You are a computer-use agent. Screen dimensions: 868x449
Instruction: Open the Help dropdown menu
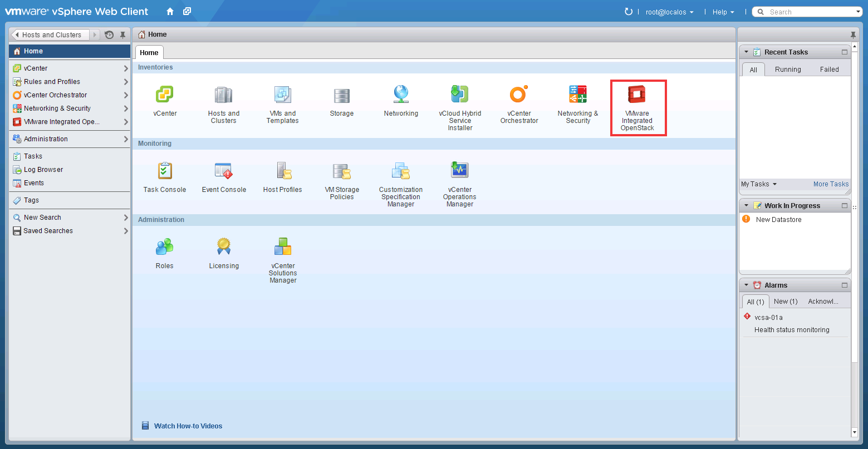[x=723, y=12]
